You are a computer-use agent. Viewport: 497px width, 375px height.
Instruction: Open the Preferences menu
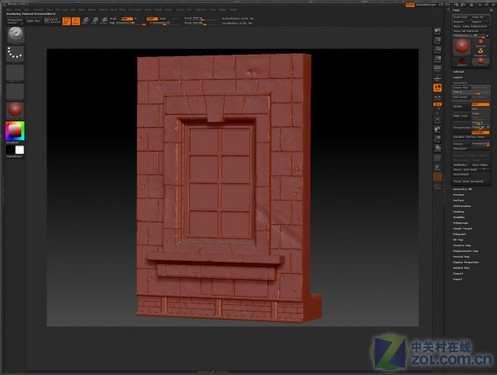click(135, 10)
